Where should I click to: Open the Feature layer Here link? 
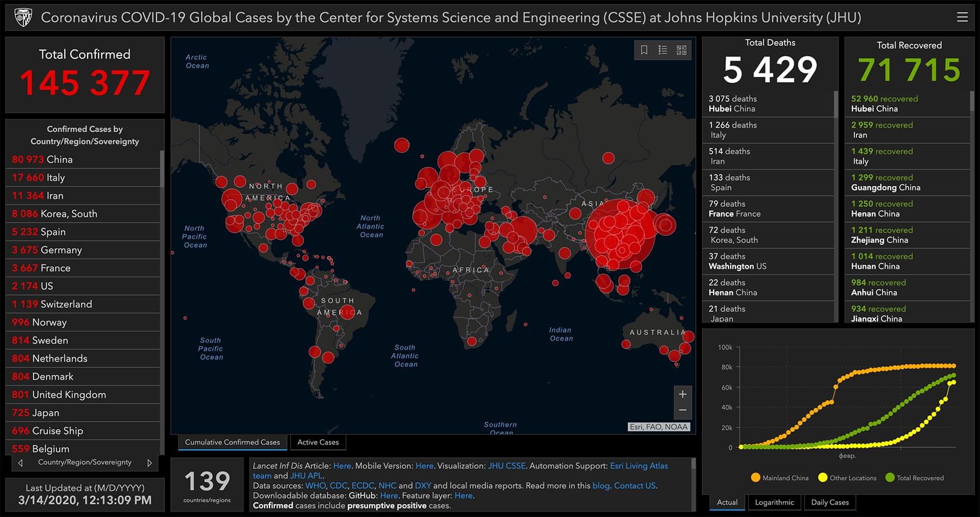pos(463,496)
